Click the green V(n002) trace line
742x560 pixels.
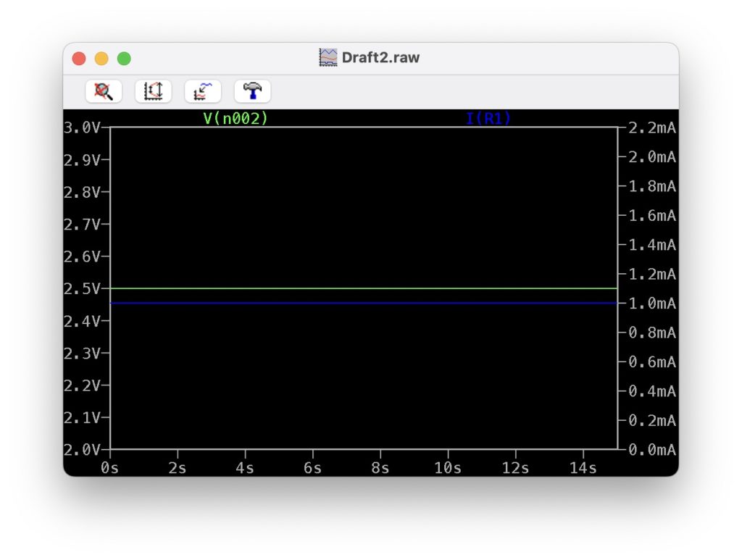[362, 288]
